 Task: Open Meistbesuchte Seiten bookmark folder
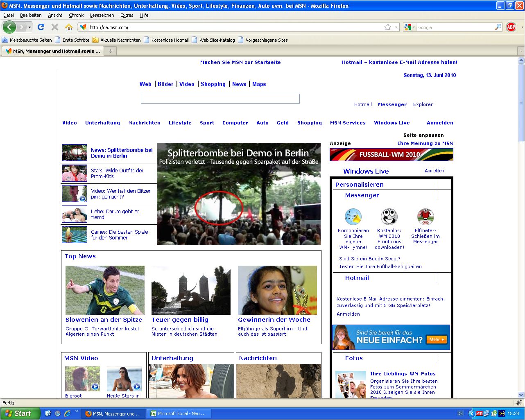27,40
